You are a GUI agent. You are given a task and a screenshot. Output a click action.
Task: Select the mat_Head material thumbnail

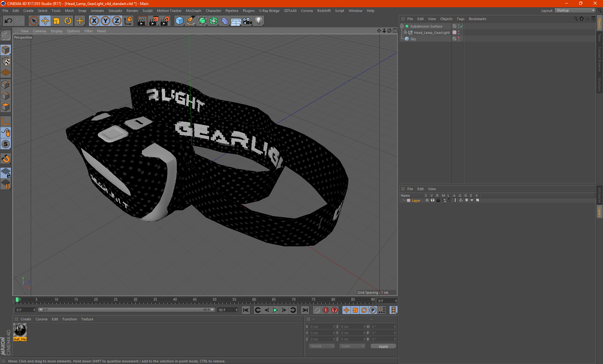pyautogui.click(x=20, y=330)
